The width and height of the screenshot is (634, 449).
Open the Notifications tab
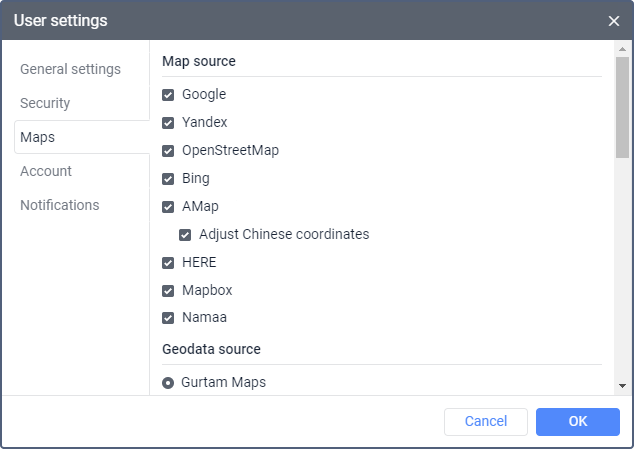pos(60,205)
